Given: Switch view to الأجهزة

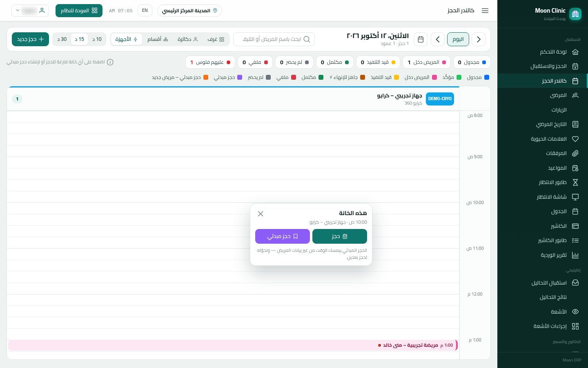Looking at the screenshot, I should [x=127, y=39].
